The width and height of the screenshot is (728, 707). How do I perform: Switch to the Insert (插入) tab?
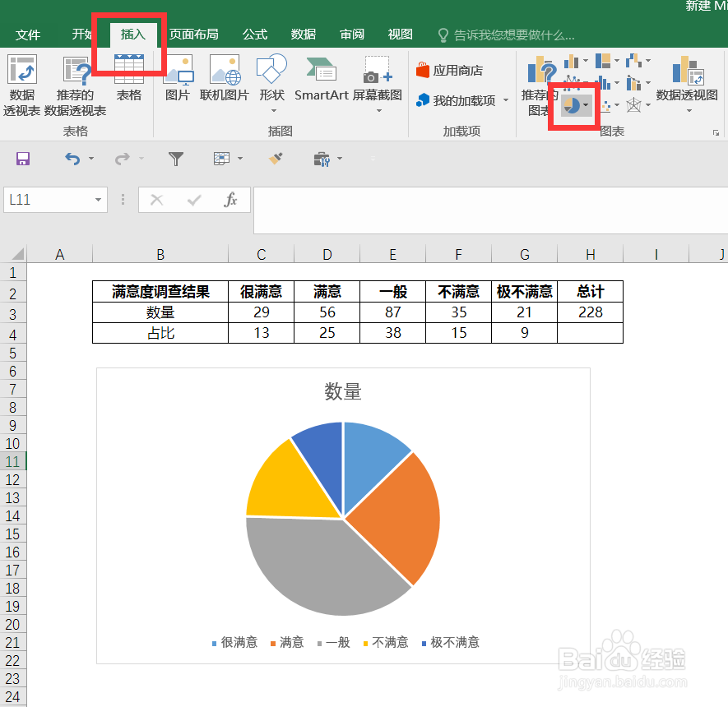(132, 35)
